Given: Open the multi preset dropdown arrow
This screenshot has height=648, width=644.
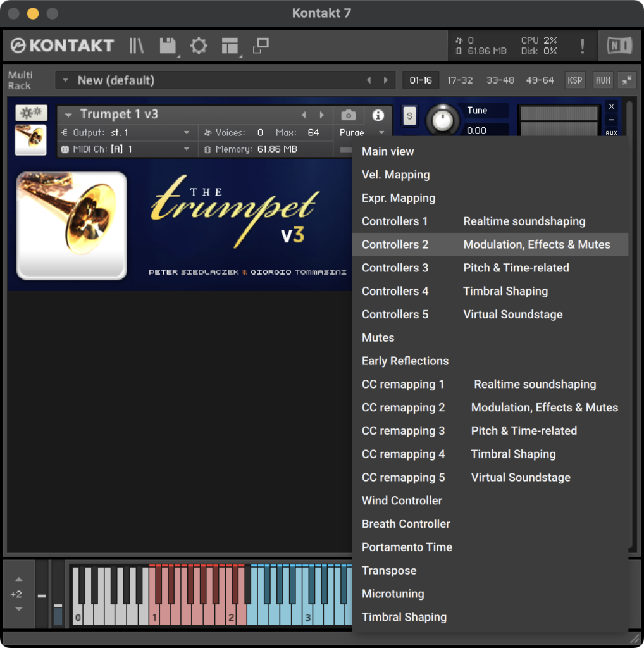Looking at the screenshot, I should click(x=65, y=80).
